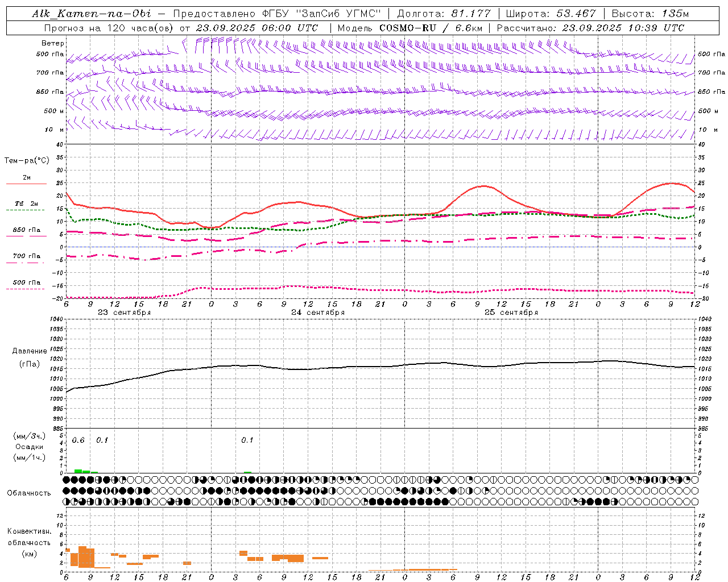Click the '0.6' precipitation amount value
Image resolution: width=728 pixels, height=582 pixels.
(x=78, y=440)
